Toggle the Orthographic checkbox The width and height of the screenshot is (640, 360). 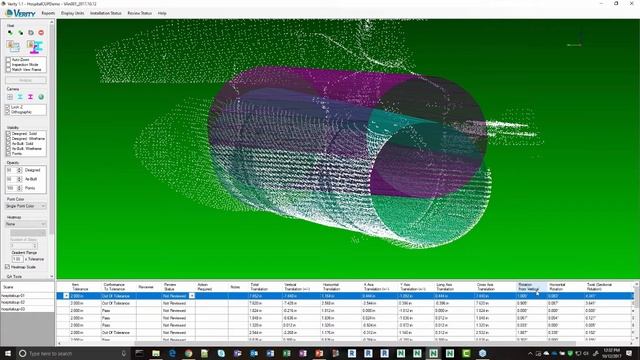(x=7, y=112)
